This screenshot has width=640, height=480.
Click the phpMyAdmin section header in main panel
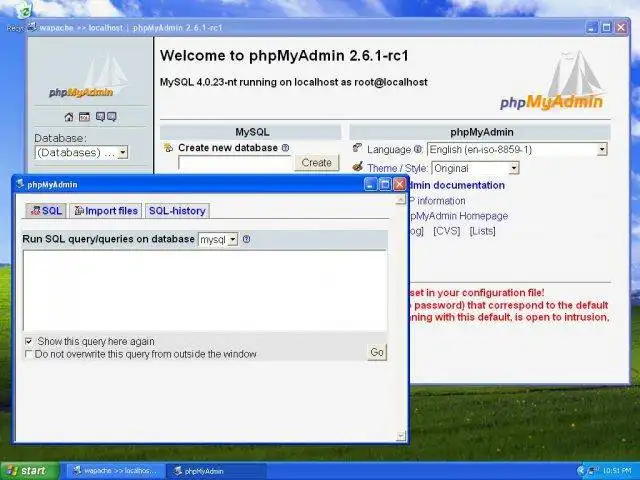coord(480,132)
